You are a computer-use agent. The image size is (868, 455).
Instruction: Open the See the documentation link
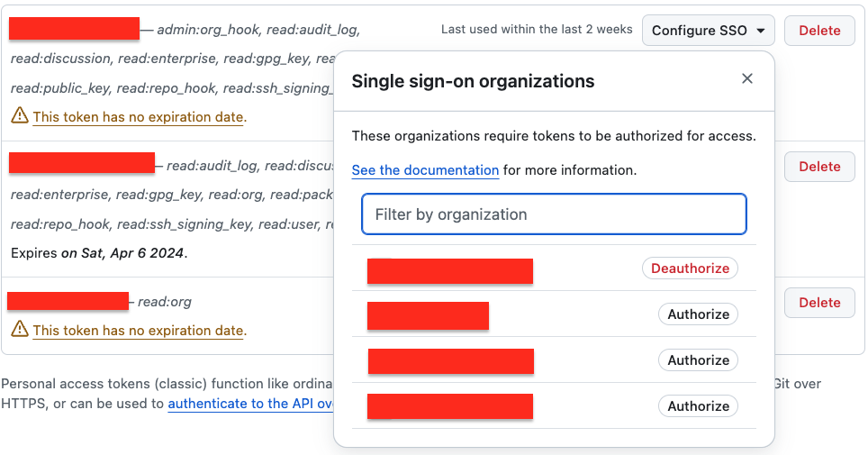[x=425, y=170]
